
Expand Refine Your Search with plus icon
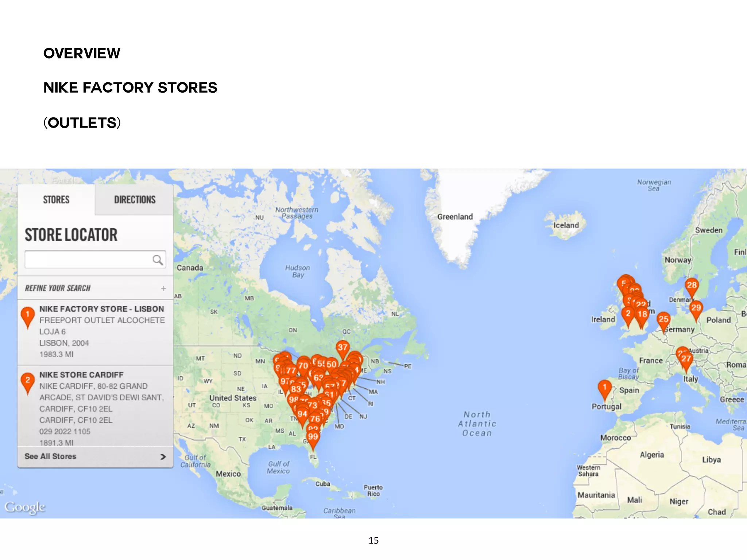(164, 288)
